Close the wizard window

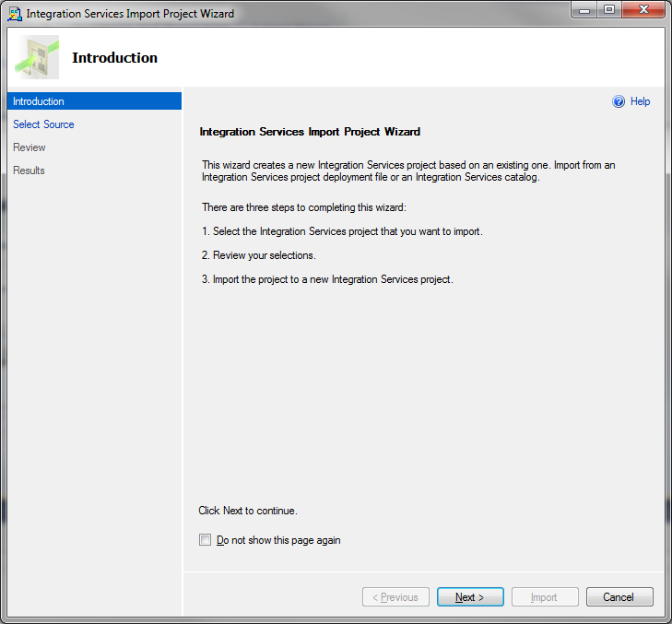pyautogui.click(x=643, y=10)
